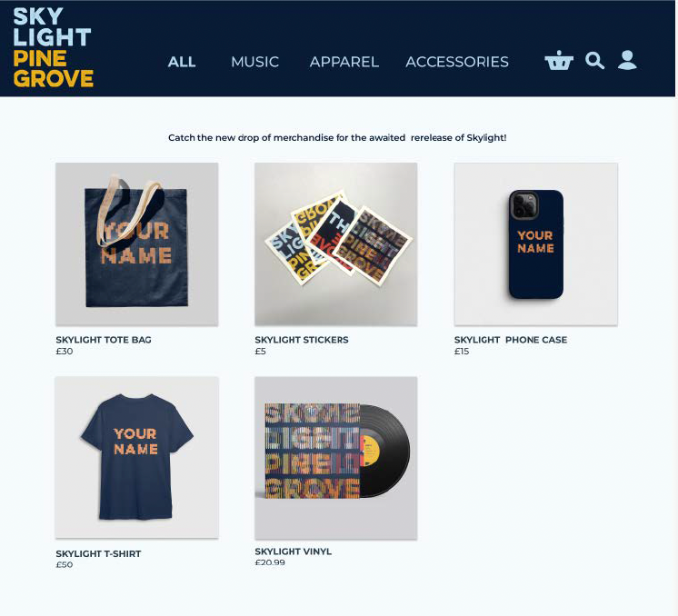
Task: Switch to the MUSIC category
Action: pyautogui.click(x=254, y=62)
